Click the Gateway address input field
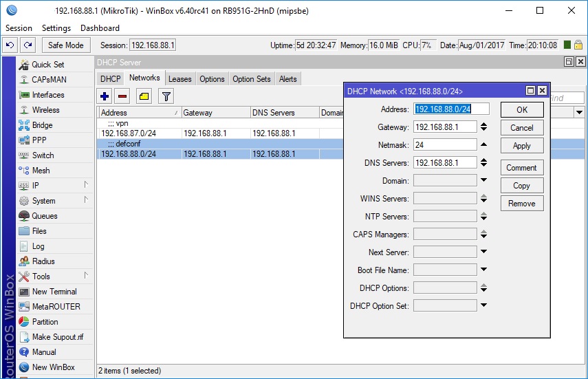Viewport: 588px width, 379px height. pyautogui.click(x=444, y=127)
